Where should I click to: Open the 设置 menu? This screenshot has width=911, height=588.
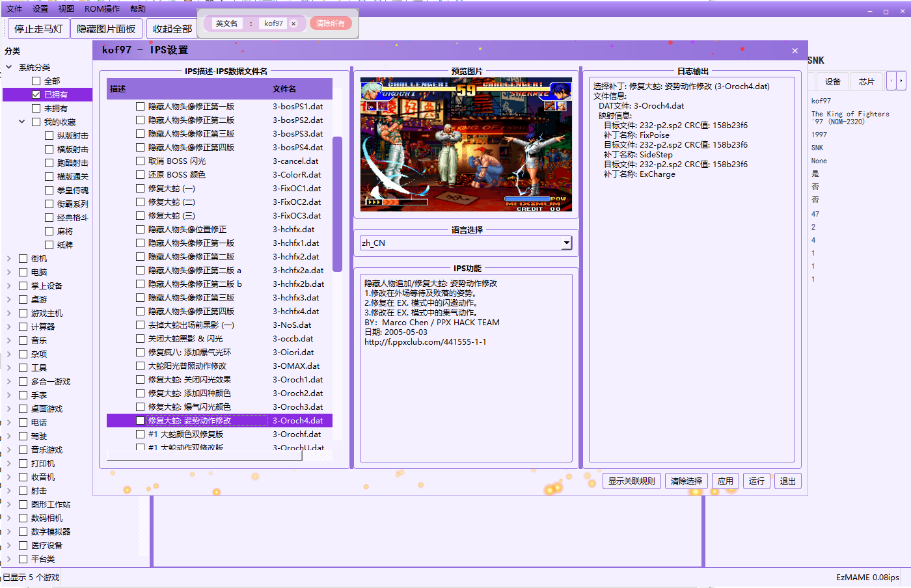pyautogui.click(x=40, y=8)
